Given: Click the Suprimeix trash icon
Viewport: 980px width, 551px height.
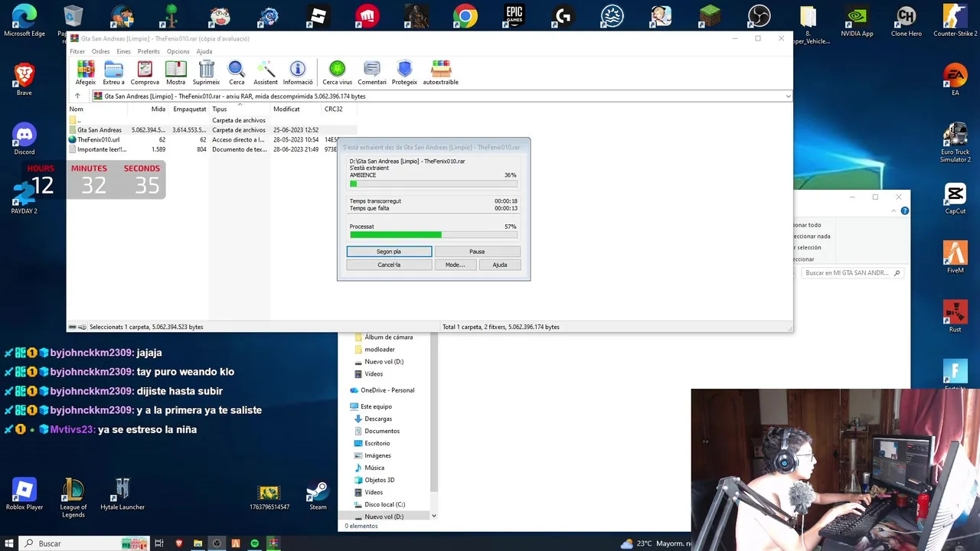Looking at the screenshot, I should [206, 73].
